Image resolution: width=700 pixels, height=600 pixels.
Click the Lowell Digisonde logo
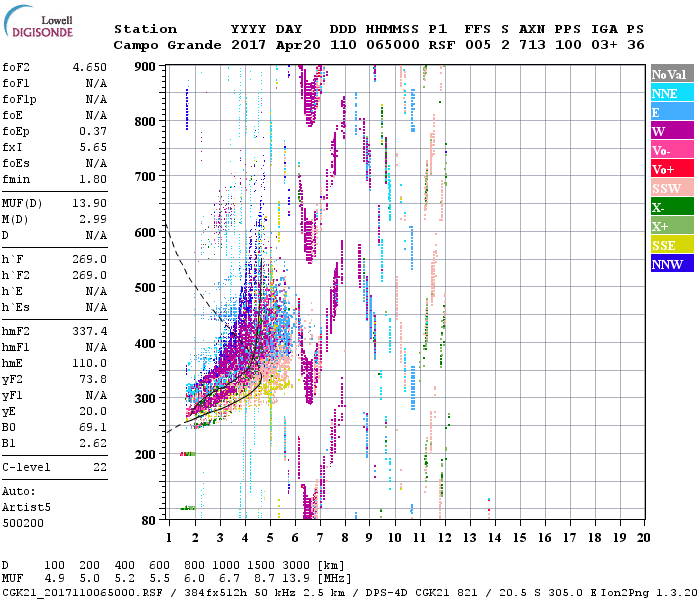coord(38,22)
